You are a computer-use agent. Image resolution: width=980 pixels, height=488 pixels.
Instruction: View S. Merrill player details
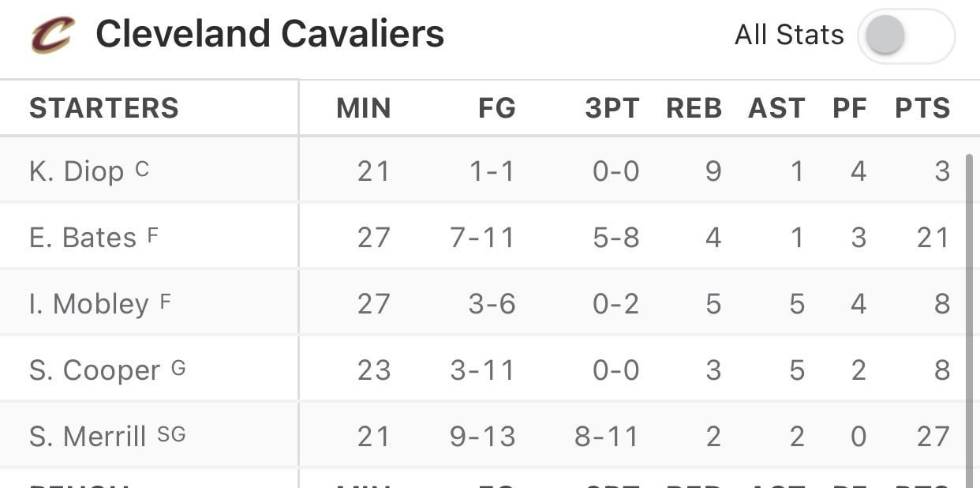(88, 436)
